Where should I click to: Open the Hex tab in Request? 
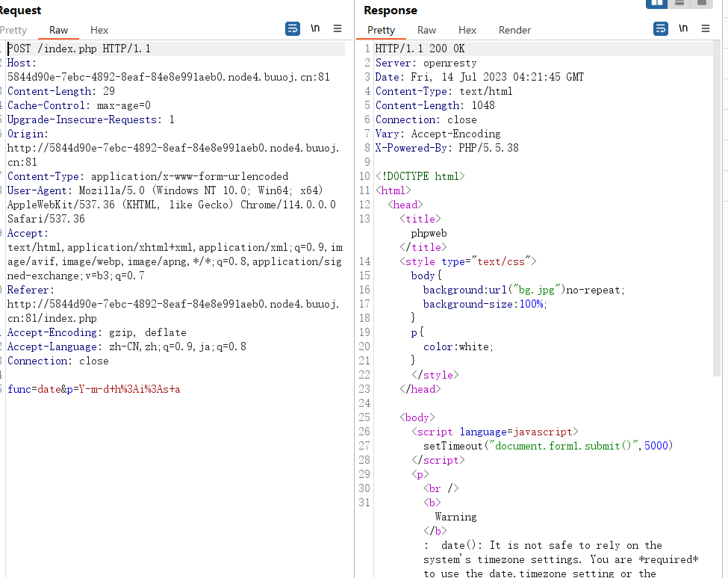tap(99, 30)
